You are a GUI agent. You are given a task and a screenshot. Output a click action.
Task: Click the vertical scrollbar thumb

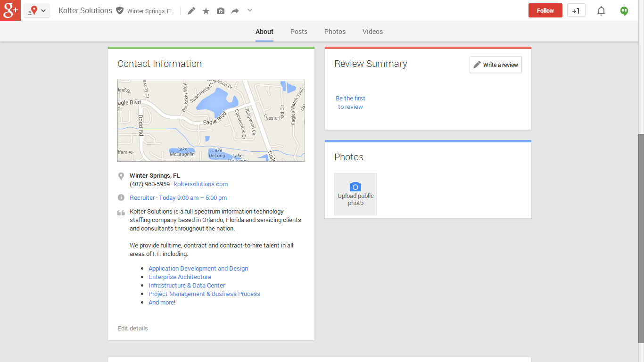(x=641, y=238)
